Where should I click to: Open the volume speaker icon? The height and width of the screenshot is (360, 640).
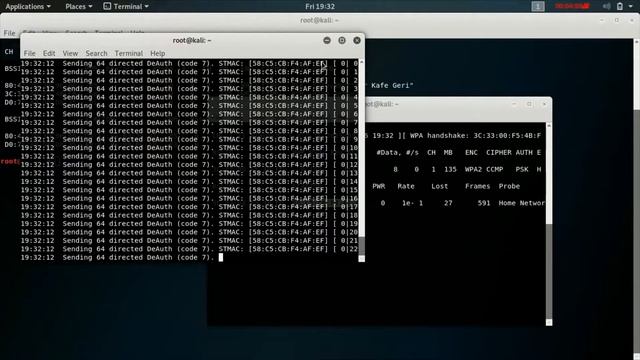click(607, 7)
